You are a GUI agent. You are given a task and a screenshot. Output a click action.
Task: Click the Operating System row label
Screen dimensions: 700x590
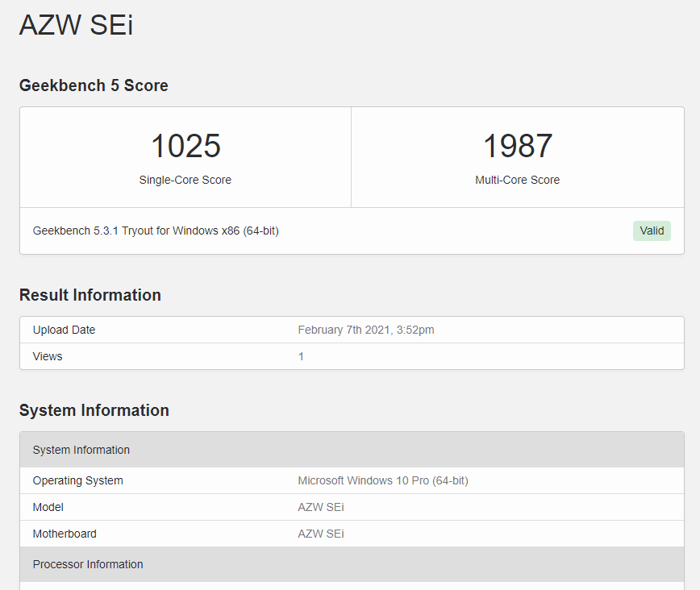tap(77, 480)
